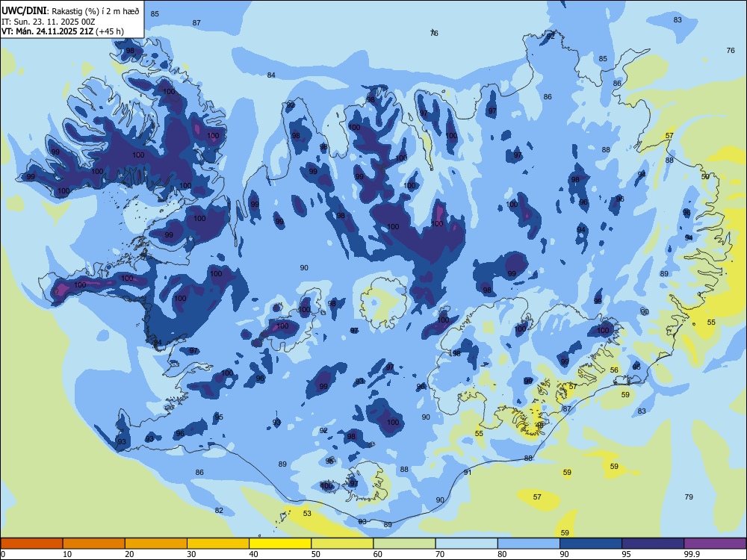747x560 pixels.
Task: Click the '82' humidity value on the map
Action: pos(219,511)
